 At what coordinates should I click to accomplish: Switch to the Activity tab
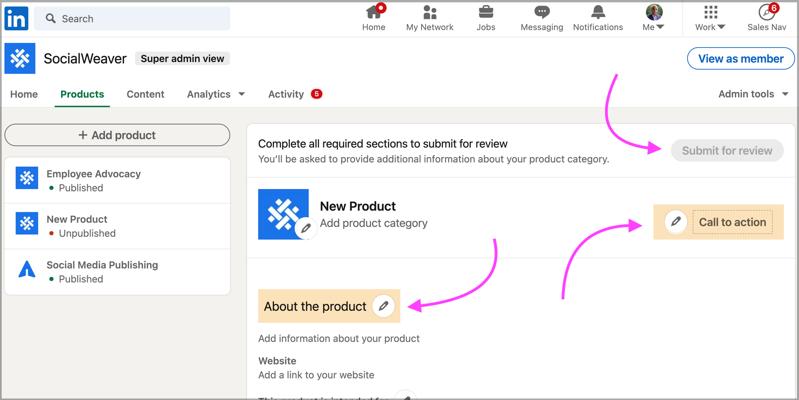(x=286, y=94)
